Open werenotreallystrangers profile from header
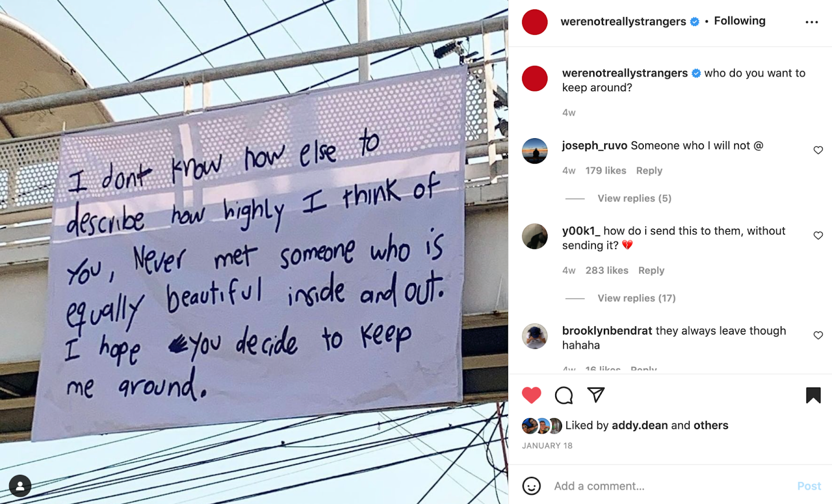This screenshot has height=504, width=832. (623, 21)
